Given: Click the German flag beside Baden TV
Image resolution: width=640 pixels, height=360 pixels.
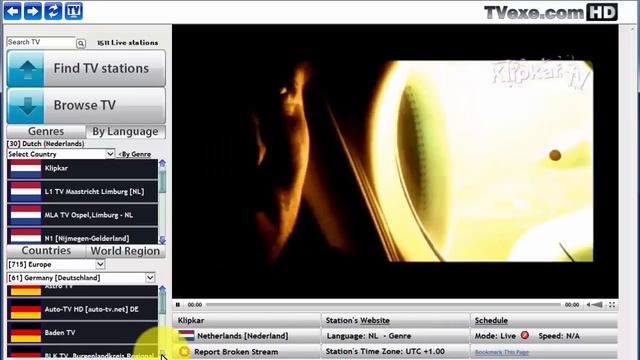Looking at the screenshot, I should coord(26,333).
